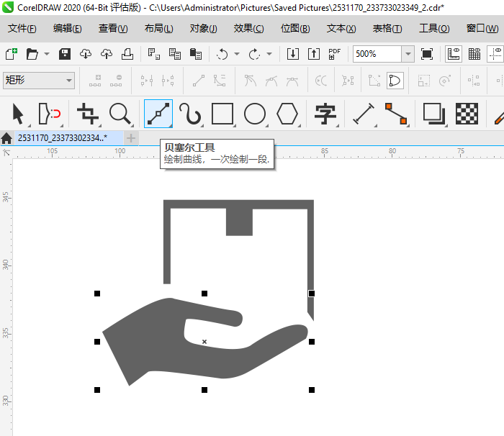Click the 500% zoom level field
The height and width of the screenshot is (436, 504).
coord(377,54)
